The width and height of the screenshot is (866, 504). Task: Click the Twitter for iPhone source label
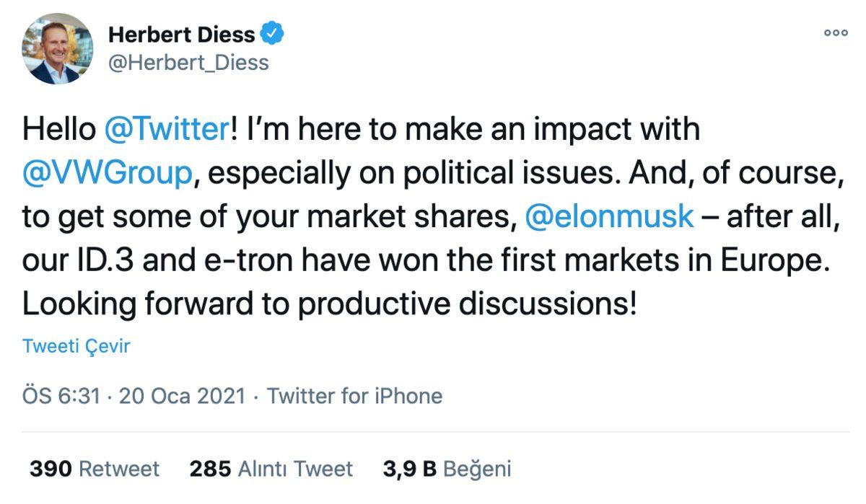(x=354, y=396)
